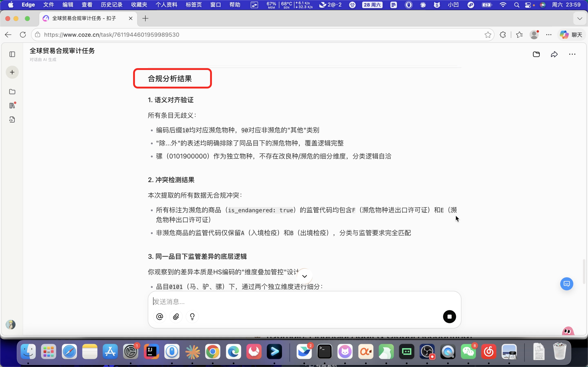Stop generation with the black stop button
Screen dimensions: 588x367
[x=449, y=316]
